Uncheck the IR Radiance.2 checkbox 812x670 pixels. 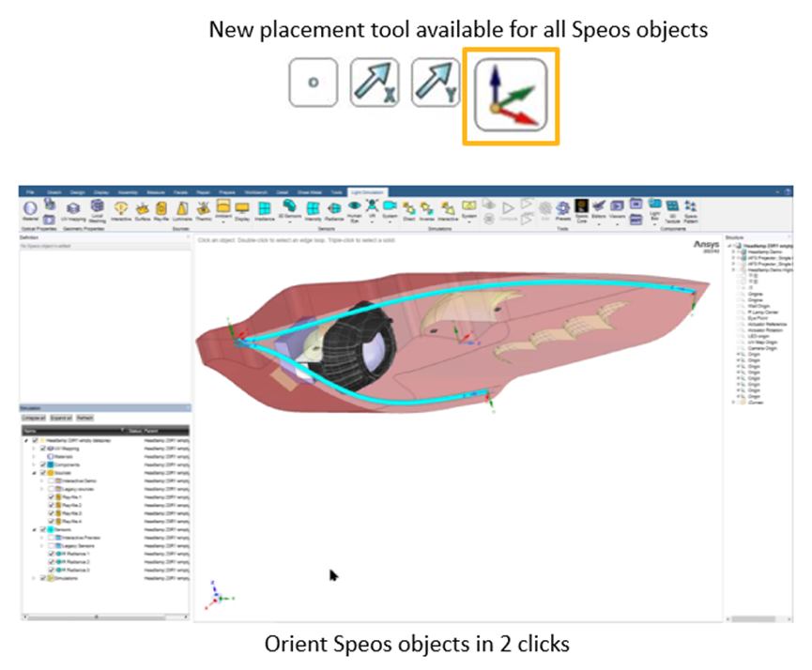tap(52, 562)
